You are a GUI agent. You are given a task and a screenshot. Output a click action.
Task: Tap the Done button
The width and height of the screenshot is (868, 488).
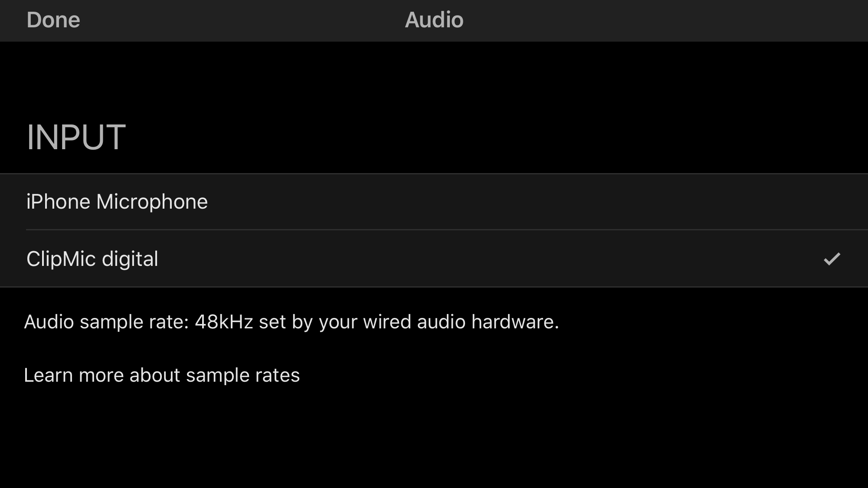(53, 20)
